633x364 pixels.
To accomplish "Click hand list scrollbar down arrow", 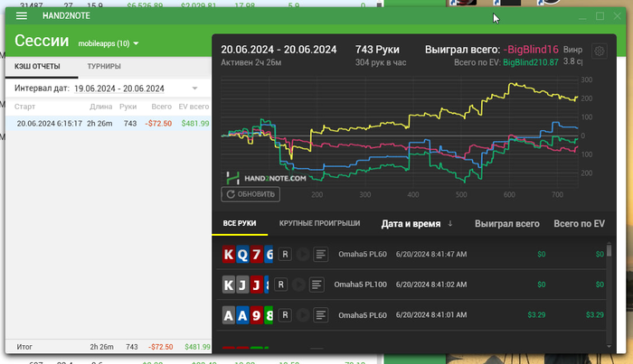I will click(x=609, y=346).
